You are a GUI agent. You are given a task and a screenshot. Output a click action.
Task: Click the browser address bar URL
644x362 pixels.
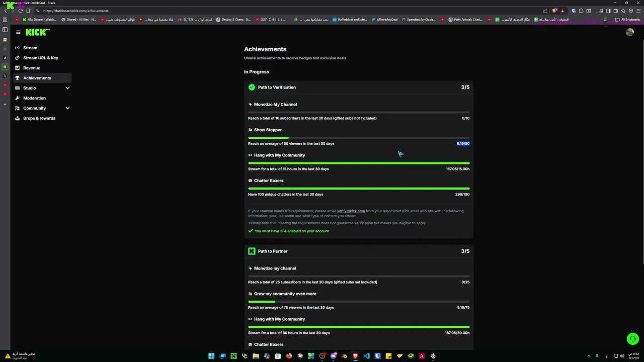pos(75,11)
